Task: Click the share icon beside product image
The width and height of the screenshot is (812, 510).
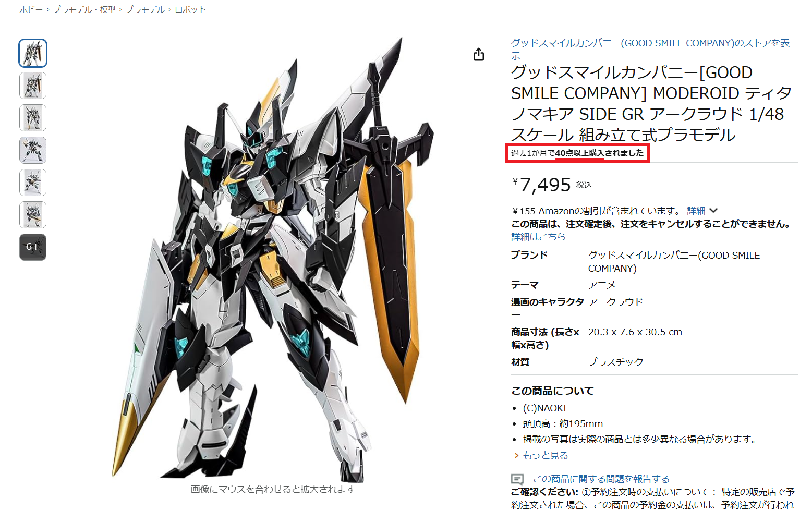Action: [x=478, y=54]
